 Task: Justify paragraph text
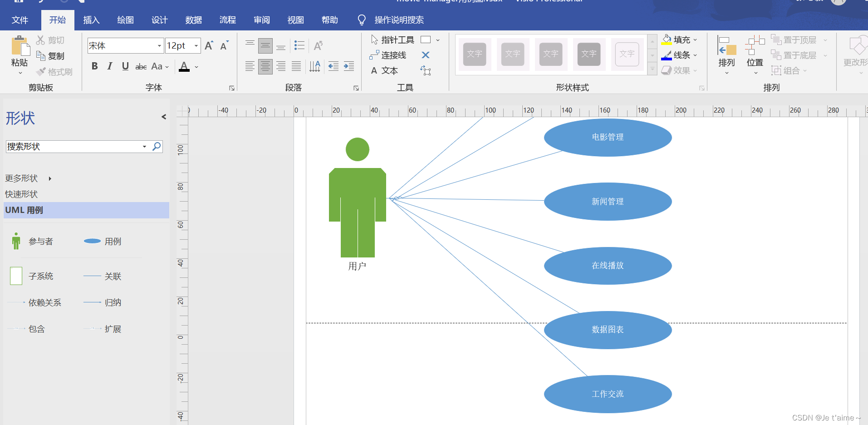click(x=296, y=66)
